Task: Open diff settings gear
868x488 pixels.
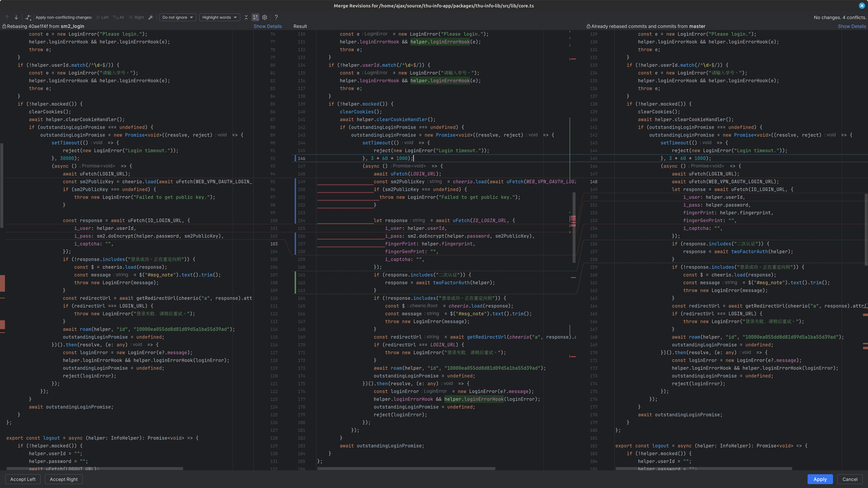Action: pyautogui.click(x=265, y=17)
